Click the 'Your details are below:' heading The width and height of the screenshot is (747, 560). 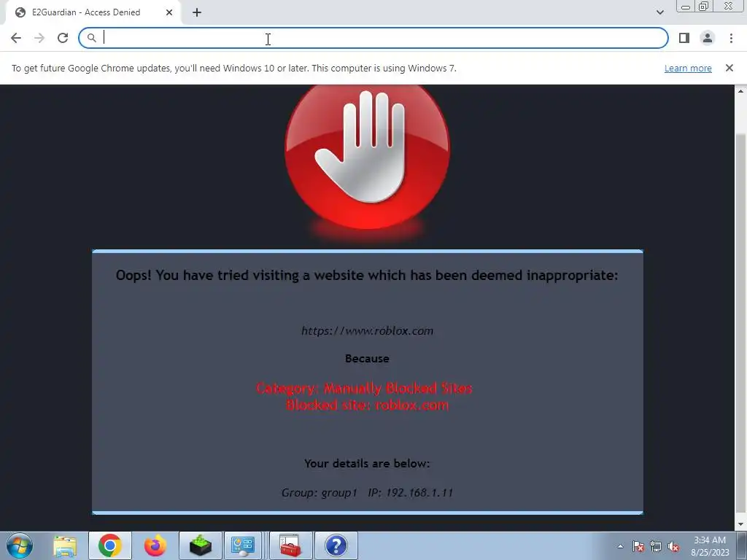click(367, 463)
